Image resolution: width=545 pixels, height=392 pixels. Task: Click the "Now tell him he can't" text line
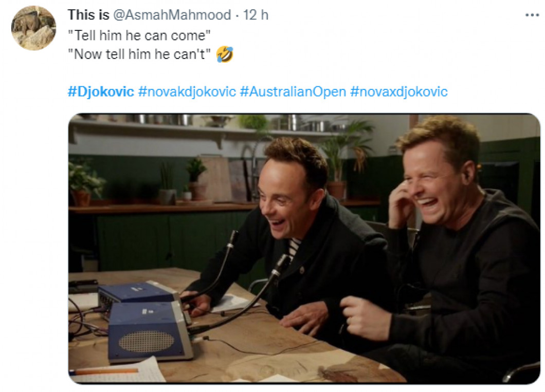point(139,54)
